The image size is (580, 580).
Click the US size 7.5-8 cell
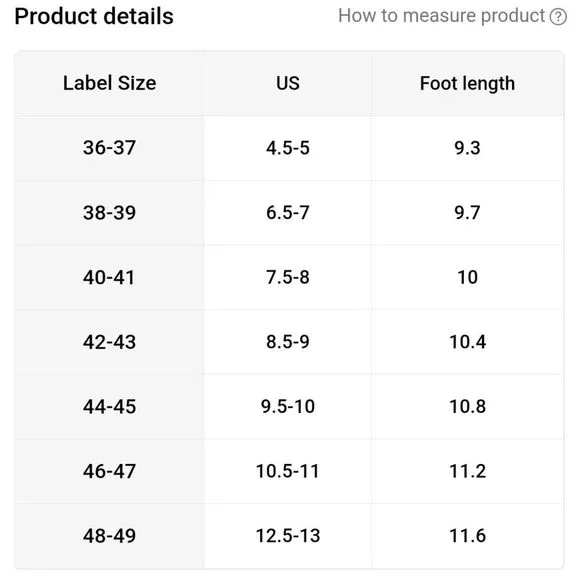pyautogui.click(x=288, y=277)
